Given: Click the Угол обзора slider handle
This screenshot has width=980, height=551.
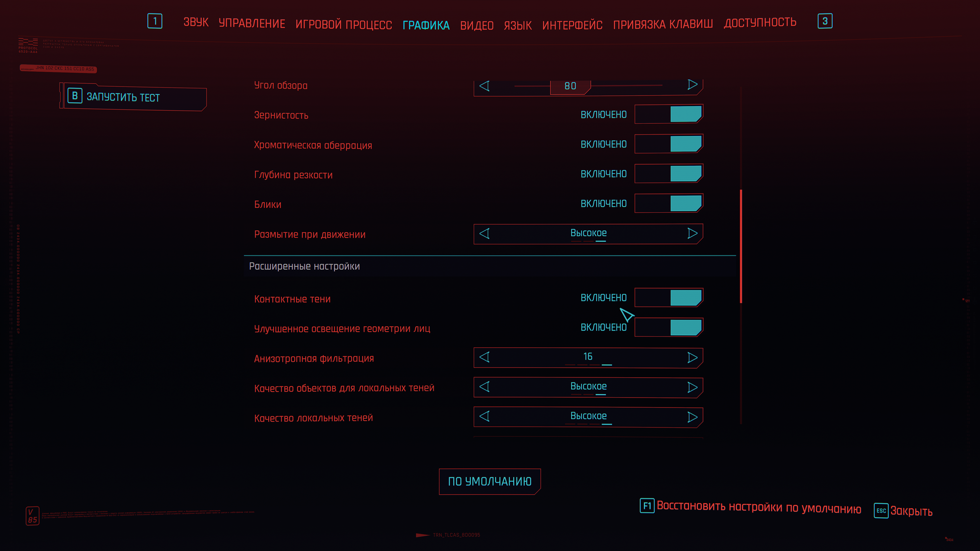Looking at the screenshot, I should (x=570, y=86).
